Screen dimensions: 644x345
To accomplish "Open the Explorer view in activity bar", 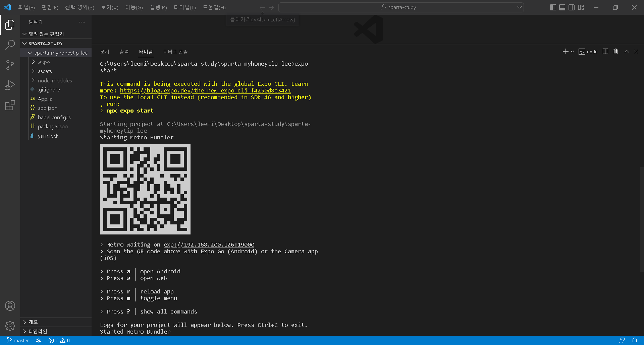I will click(x=10, y=25).
